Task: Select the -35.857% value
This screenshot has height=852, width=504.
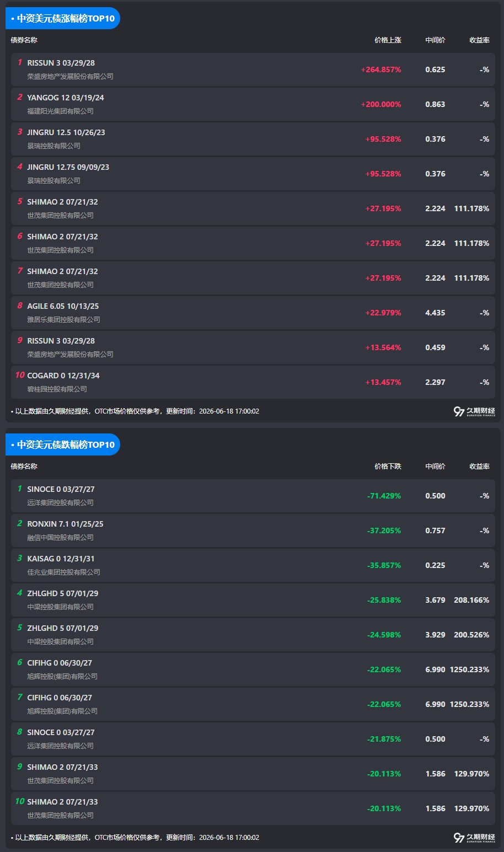Action: 384,566
